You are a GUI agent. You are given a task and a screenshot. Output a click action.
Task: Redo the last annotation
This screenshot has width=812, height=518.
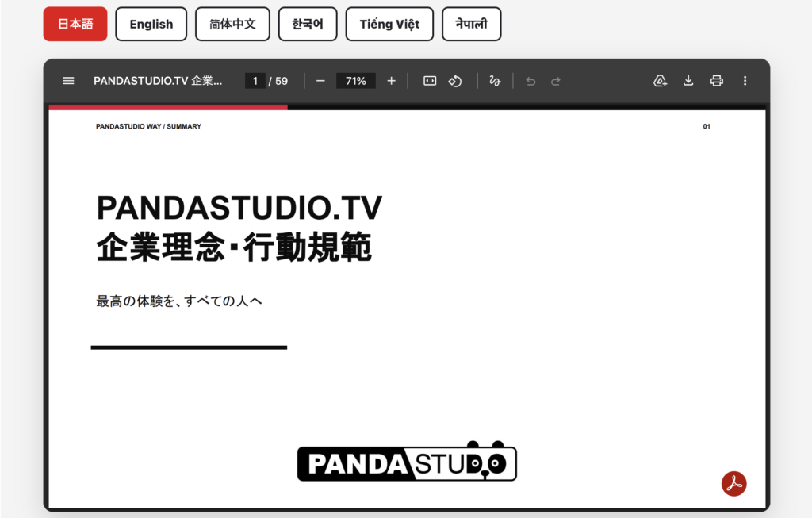(x=556, y=82)
